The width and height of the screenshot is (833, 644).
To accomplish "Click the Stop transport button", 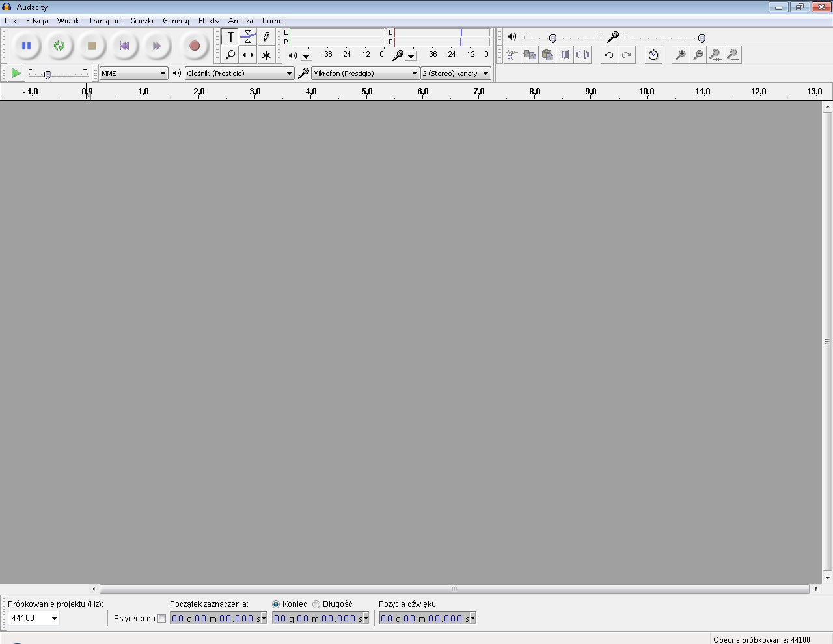I will pyautogui.click(x=92, y=46).
